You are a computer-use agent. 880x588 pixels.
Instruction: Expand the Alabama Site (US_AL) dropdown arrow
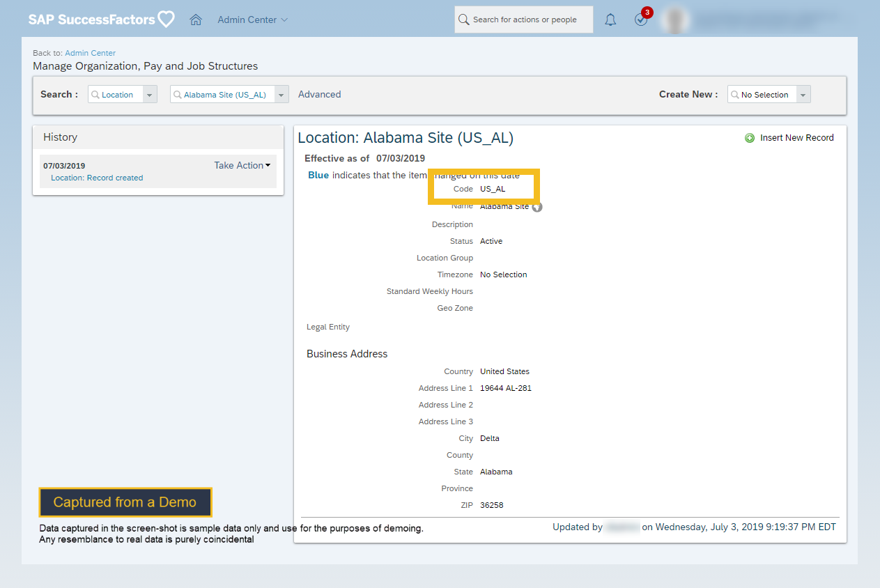click(x=281, y=95)
